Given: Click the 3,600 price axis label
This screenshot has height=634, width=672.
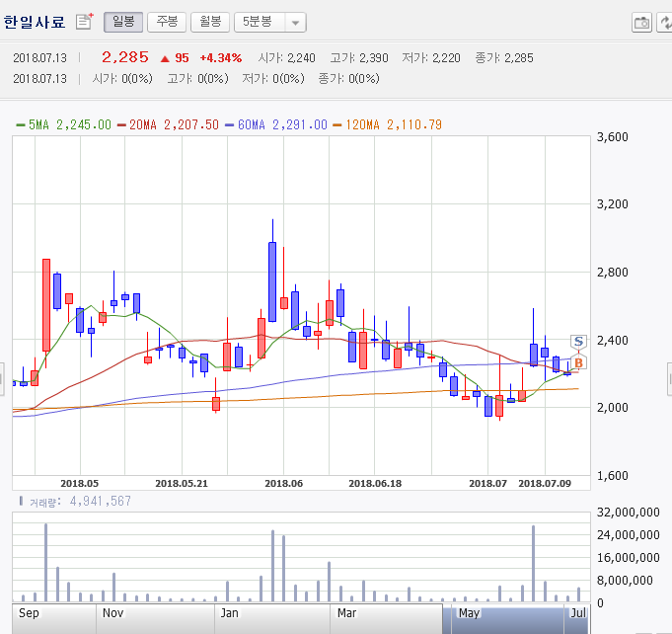Looking at the screenshot, I should pos(613,137).
